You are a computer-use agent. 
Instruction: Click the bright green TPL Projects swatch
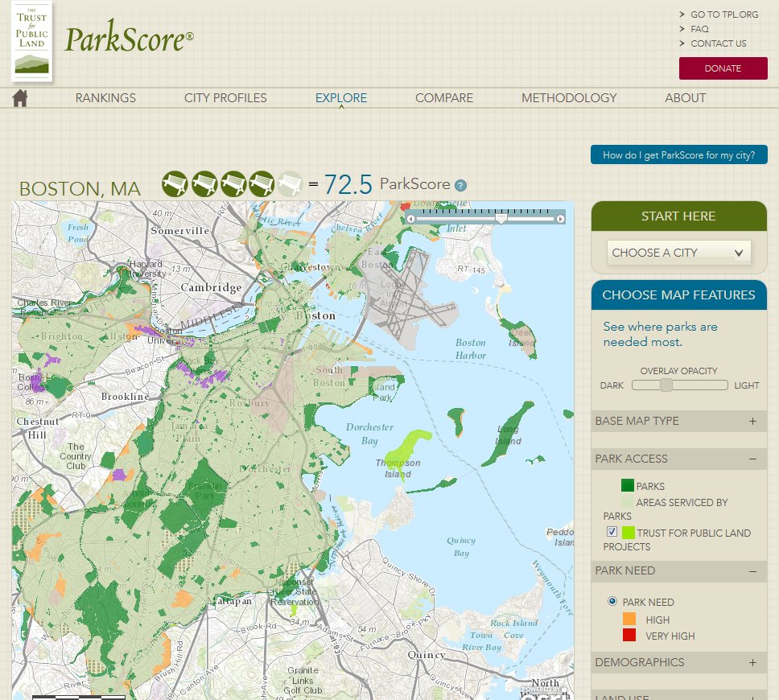(x=629, y=533)
